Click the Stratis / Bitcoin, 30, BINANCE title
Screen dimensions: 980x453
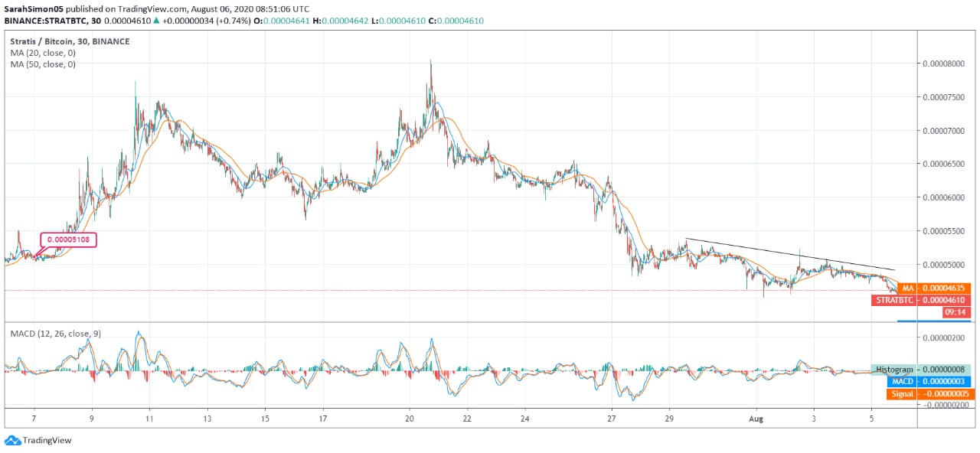(x=70, y=41)
